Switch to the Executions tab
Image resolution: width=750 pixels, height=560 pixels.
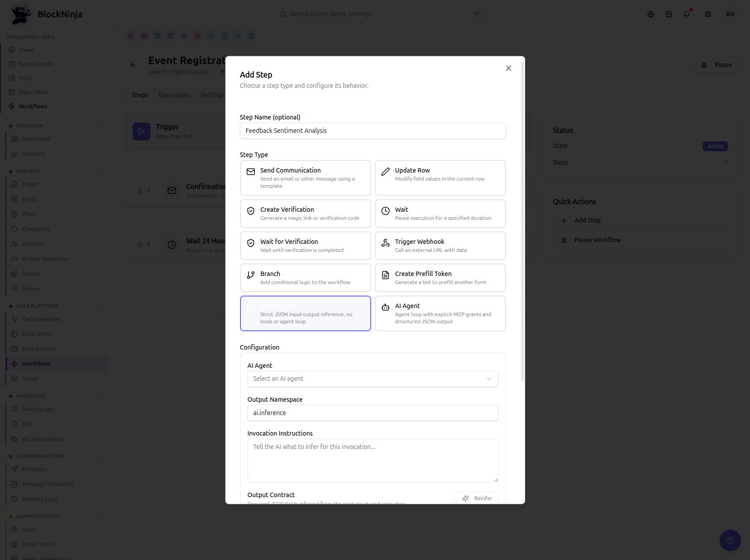click(174, 95)
